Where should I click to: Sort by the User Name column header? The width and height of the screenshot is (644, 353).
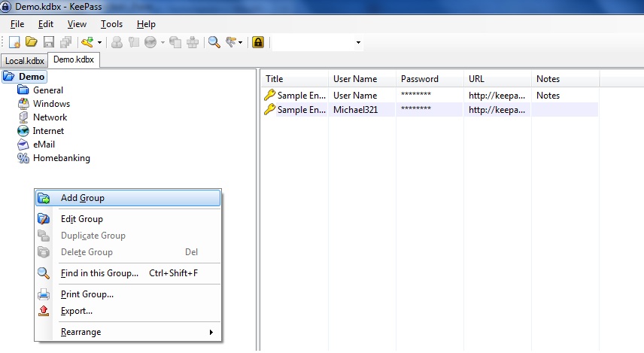pyautogui.click(x=363, y=79)
